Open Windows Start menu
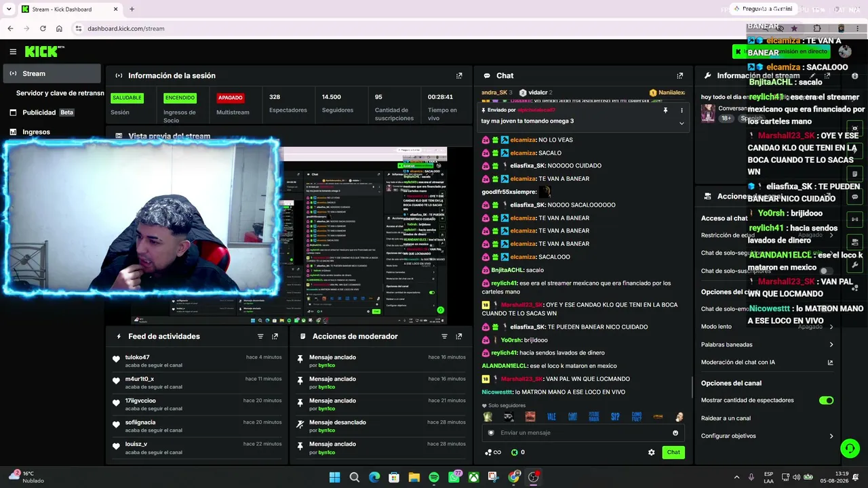868x488 pixels. click(334, 477)
